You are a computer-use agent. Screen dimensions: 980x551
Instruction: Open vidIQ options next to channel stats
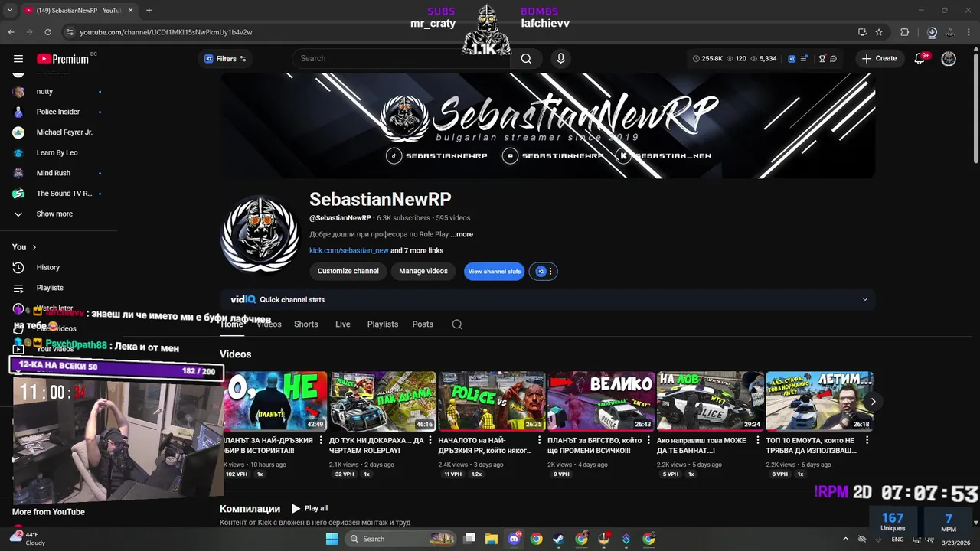(x=544, y=271)
